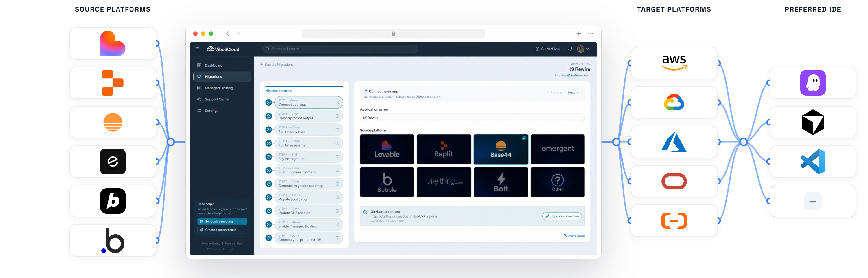Click the Vibe2Cloud logo

223,49
